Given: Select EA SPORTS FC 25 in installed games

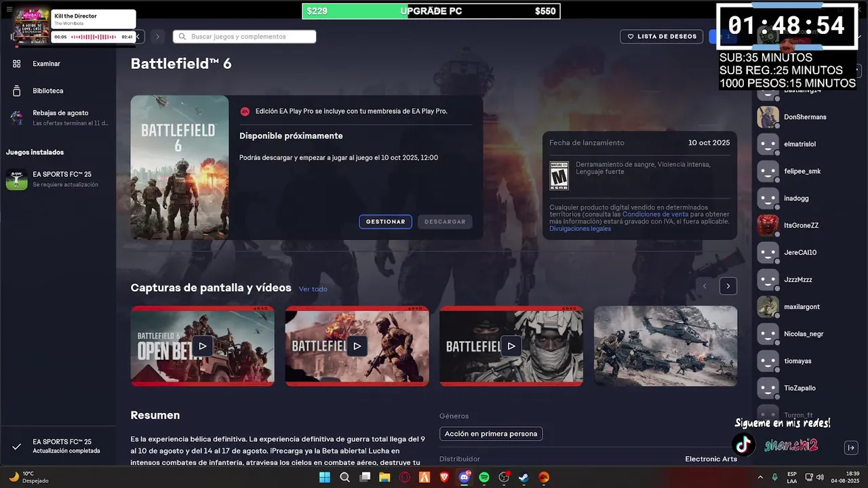Looking at the screenshot, I should pos(58,180).
